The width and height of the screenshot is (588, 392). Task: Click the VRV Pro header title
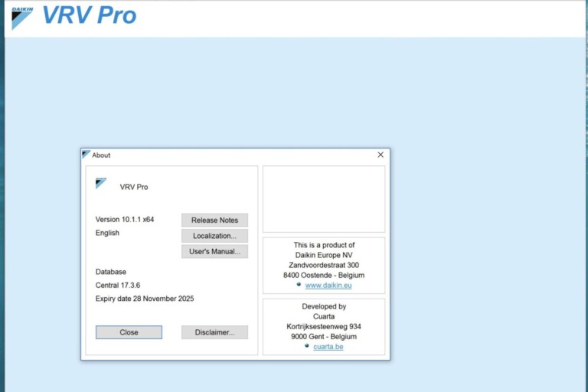tap(90, 15)
